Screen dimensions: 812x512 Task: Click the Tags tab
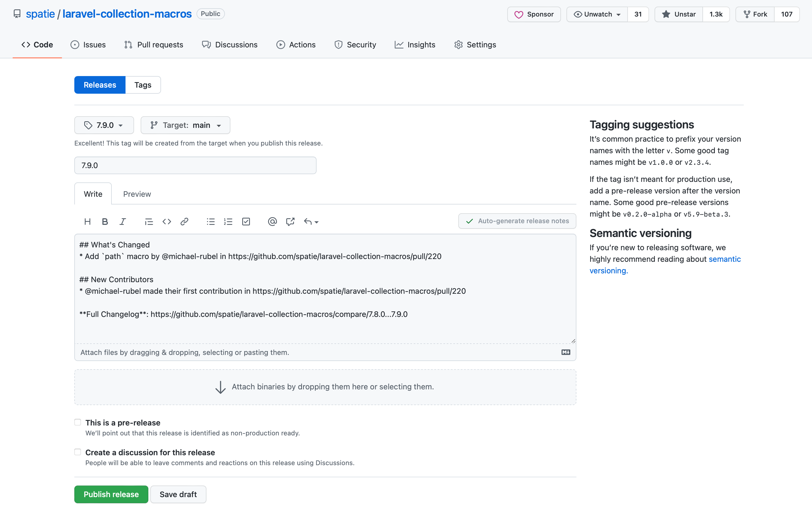(x=143, y=85)
